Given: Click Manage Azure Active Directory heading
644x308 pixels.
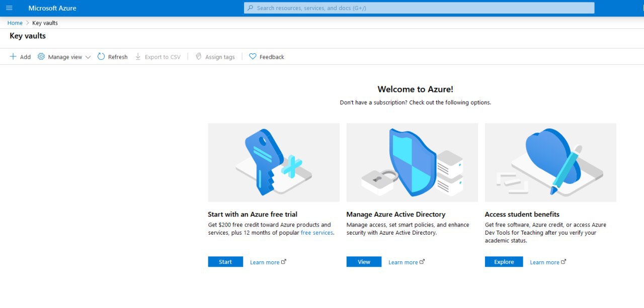Looking at the screenshot, I should [x=396, y=215].
